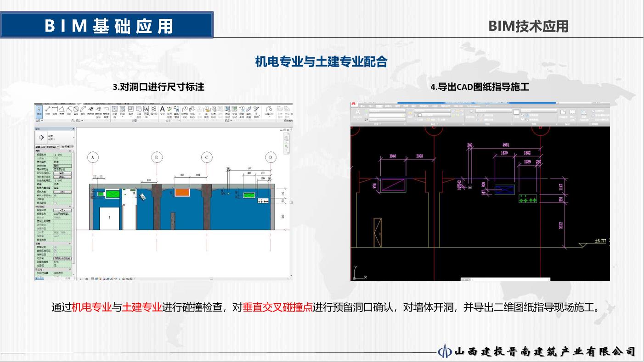Select grid bubble A in Revit view

pos(93,157)
